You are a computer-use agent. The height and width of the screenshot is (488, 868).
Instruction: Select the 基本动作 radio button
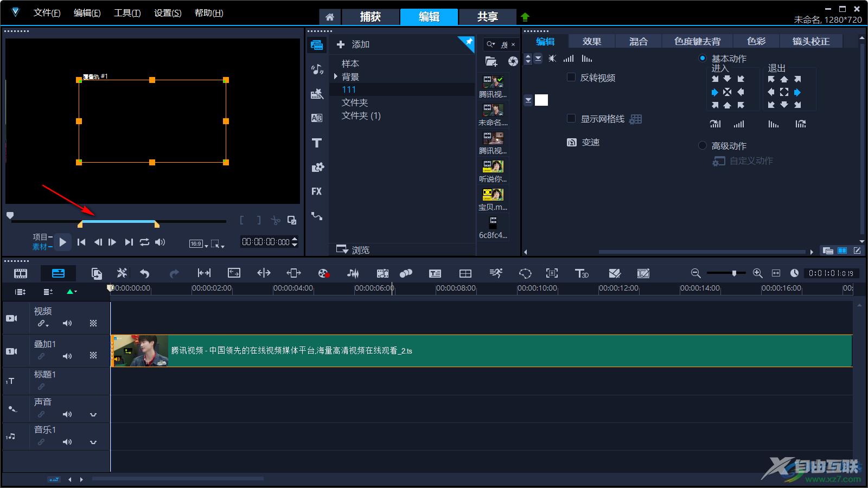703,58
